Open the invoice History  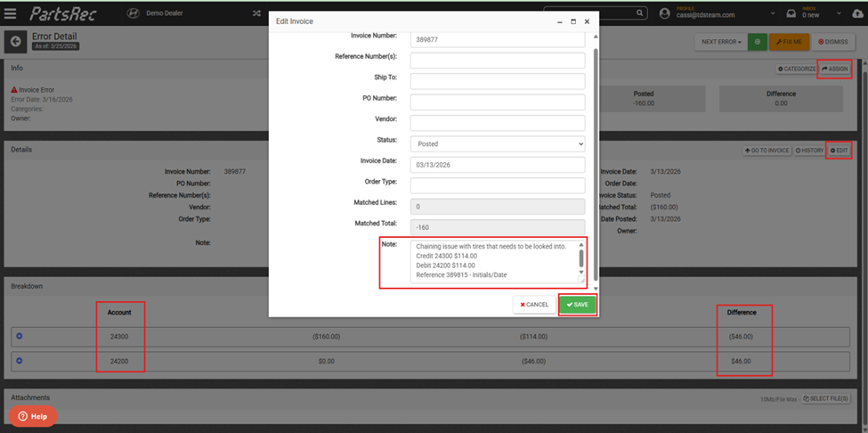coord(809,151)
